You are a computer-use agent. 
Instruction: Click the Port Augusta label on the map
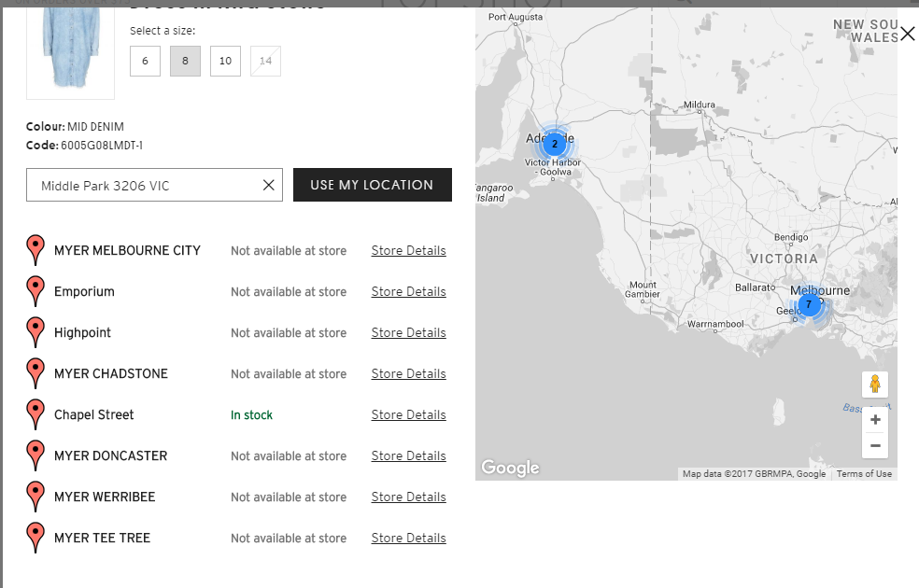[516, 17]
